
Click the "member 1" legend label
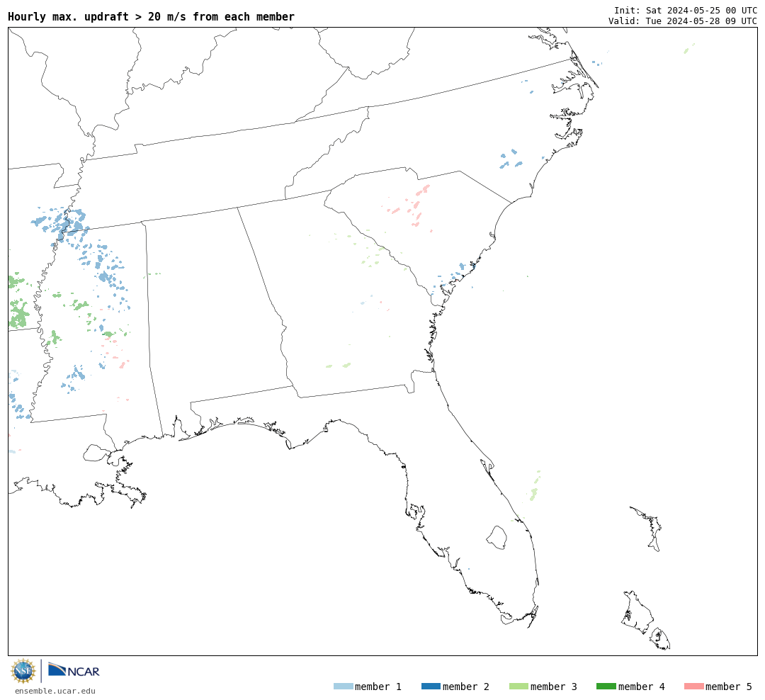coord(378,687)
